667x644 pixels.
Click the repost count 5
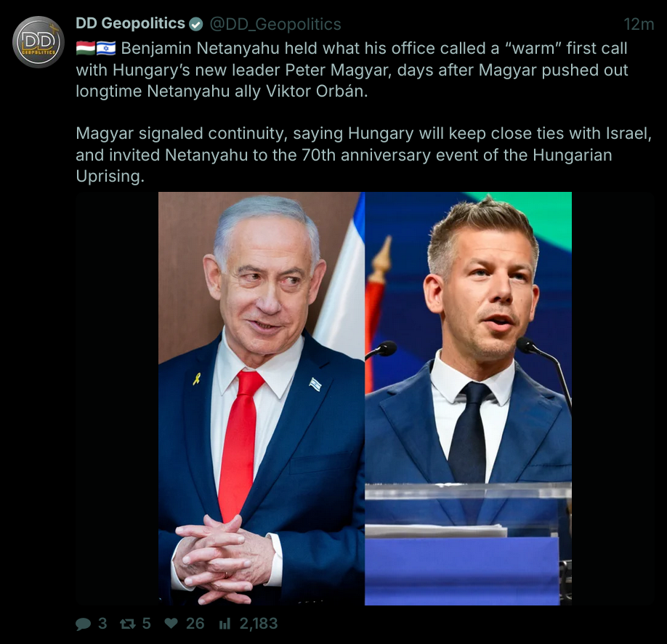click(x=146, y=624)
